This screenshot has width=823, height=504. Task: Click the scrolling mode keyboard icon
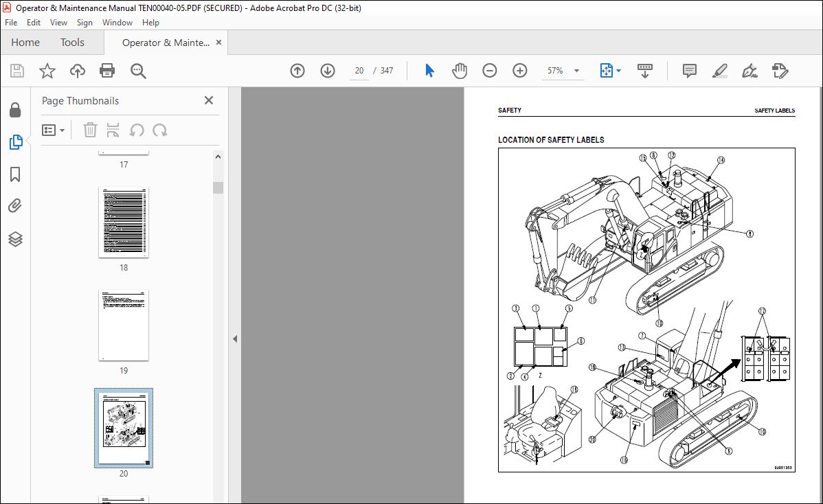644,71
